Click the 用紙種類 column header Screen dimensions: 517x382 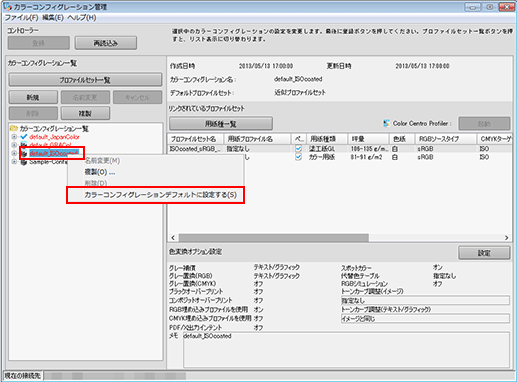[327, 139]
